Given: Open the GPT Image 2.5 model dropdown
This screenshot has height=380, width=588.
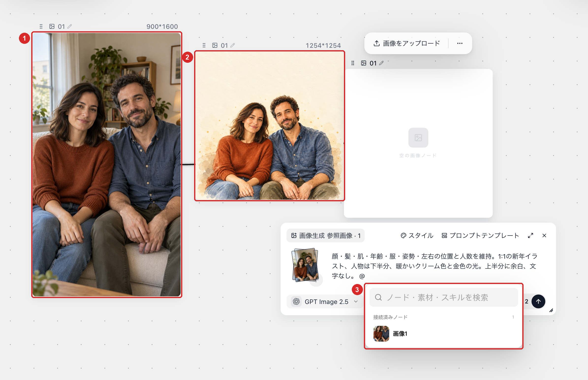Looking at the screenshot, I should (325, 301).
